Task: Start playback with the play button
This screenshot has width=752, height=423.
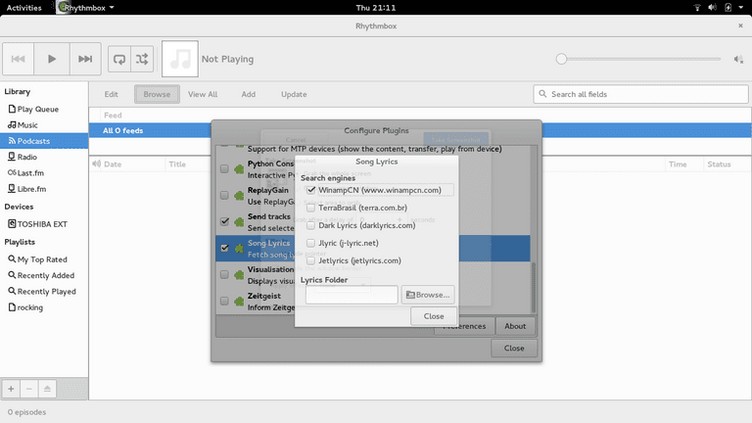Action: pyautogui.click(x=52, y=59)
